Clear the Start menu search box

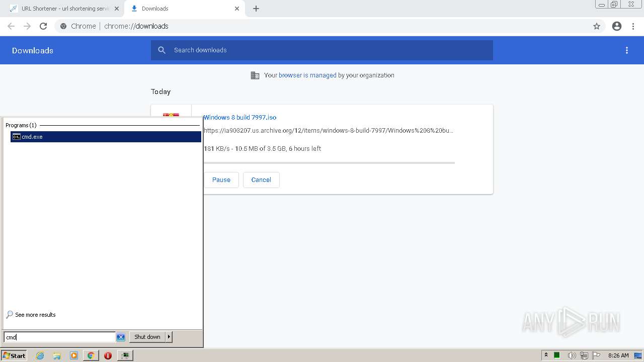(121, 337)
